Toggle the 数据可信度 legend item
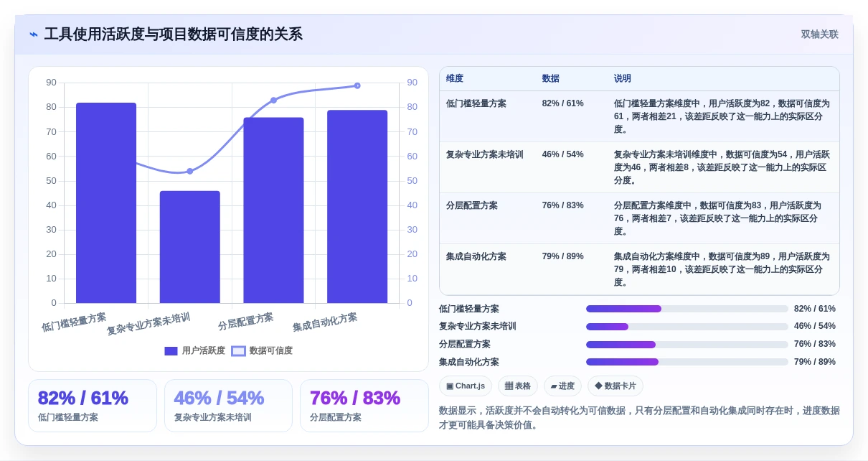The image size is (868, 461). pyautogui.click(x=262, y=350)
